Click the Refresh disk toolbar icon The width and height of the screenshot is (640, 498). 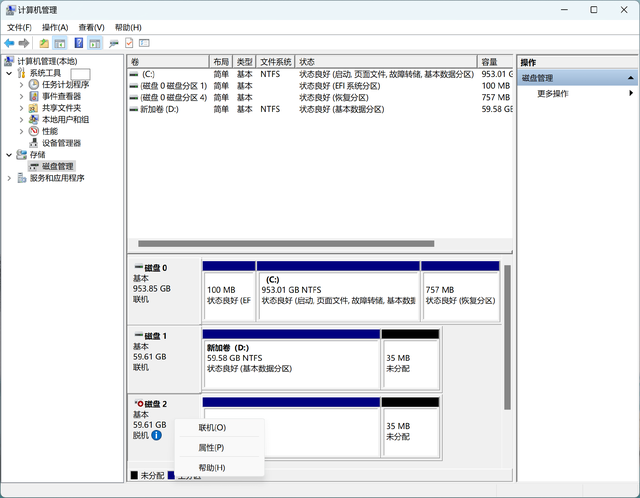point(114,43)
